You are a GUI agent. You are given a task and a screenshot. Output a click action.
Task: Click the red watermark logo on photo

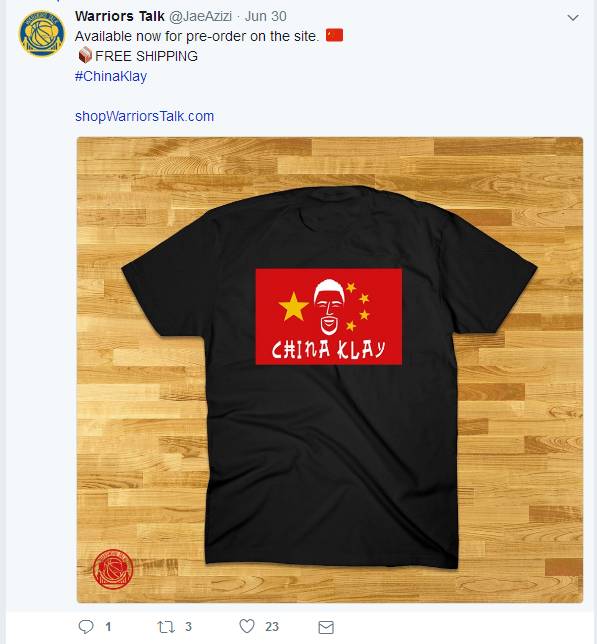pos(113,569)
